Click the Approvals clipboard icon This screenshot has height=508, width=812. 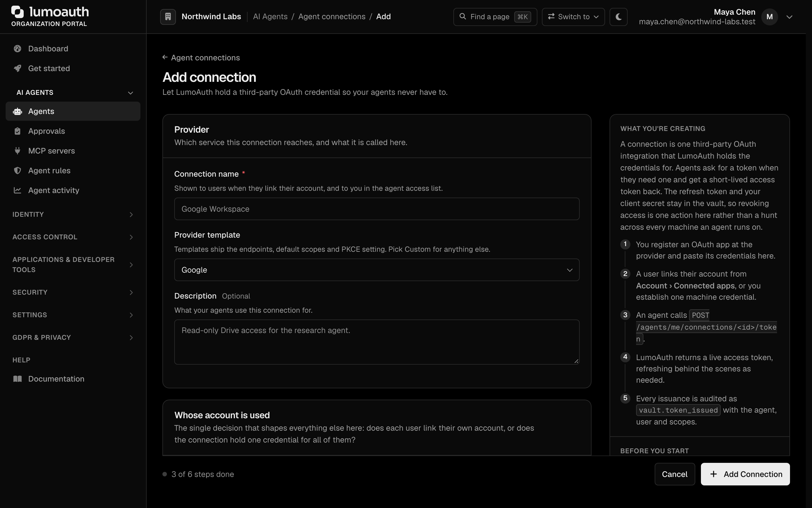click(17, 131)
